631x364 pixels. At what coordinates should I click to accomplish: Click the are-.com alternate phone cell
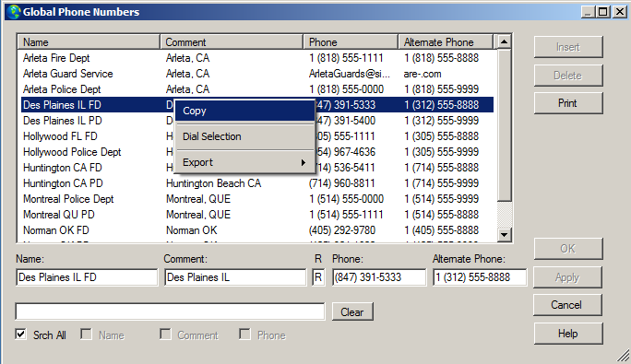423,74
